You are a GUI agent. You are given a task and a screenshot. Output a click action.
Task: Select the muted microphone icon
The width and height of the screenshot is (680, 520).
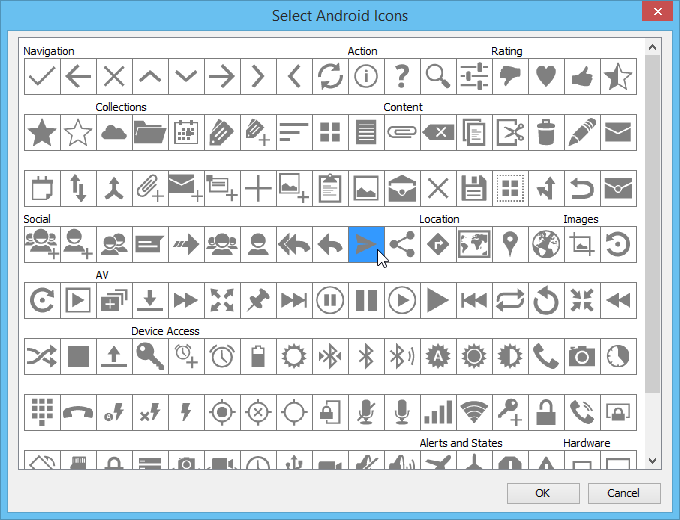tap(366, 412)
